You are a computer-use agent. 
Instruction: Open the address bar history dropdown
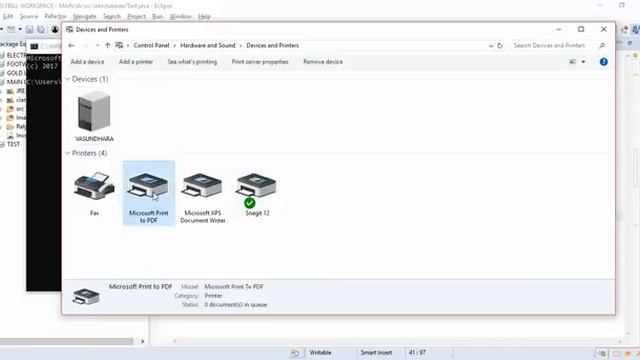pyautogui.click(x=491, y=46)
